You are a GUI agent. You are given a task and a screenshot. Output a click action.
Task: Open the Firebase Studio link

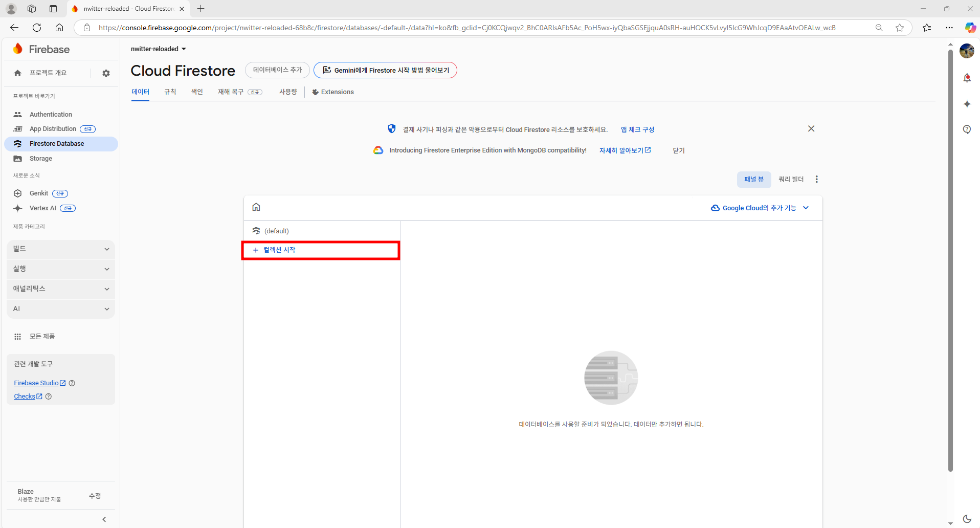pyautogui.click(x=39, y=383)
